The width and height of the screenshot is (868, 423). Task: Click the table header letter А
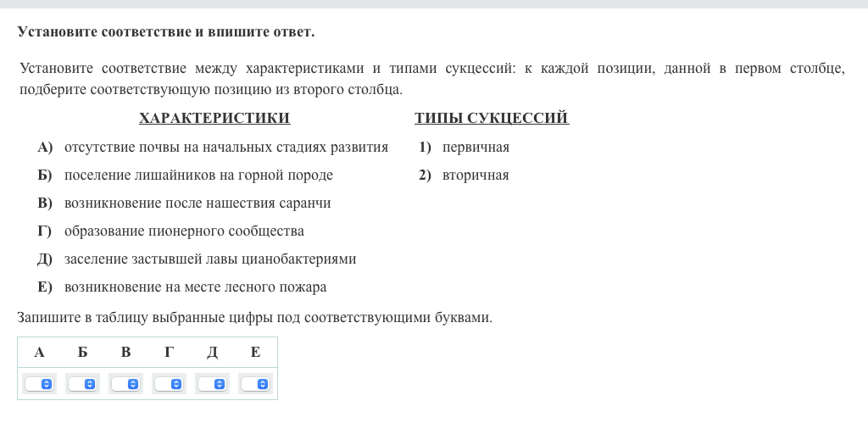point(39,352)
